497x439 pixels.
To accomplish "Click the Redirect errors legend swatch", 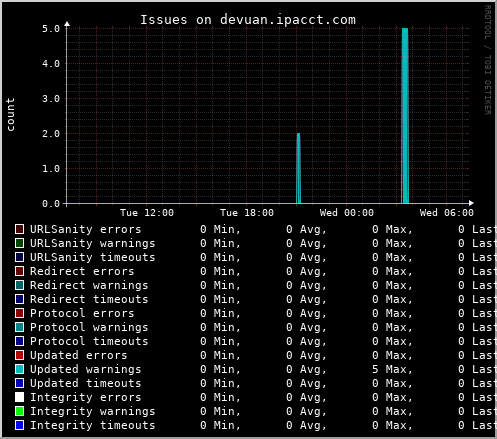I will (20, 271).
